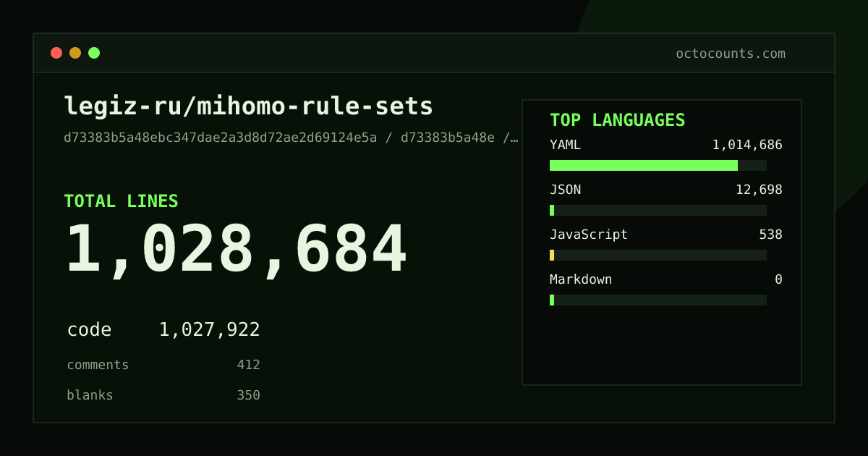
Task: Click the comments label
Action: click(x=98, y=365)
